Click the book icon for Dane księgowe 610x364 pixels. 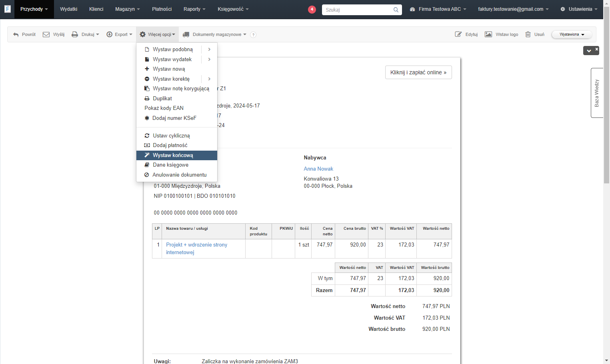pos(147,165)
